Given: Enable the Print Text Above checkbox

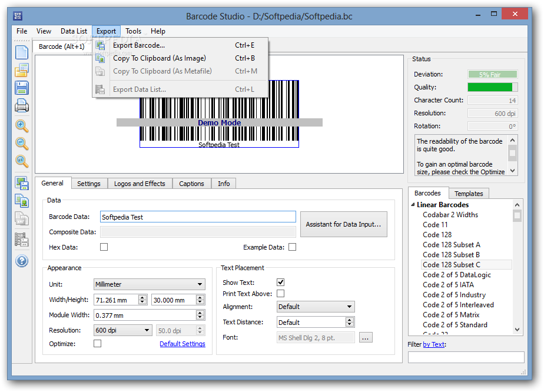Looking at the screenshot, I should click(281, 294).
